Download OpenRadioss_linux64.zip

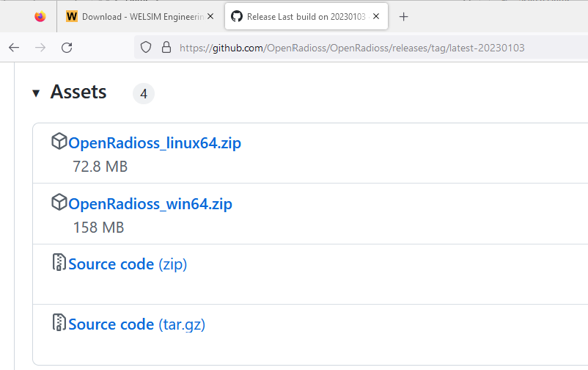click(x=155, y=143)
